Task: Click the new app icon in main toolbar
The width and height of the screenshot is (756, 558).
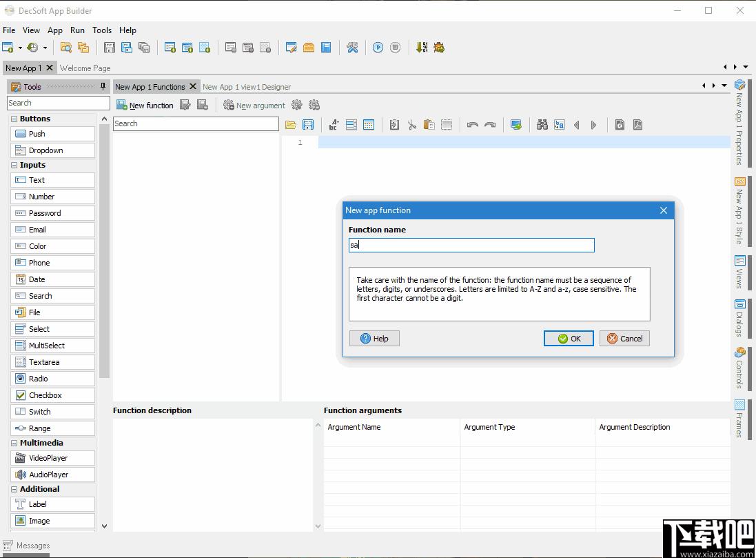Action: pos(8,48)
